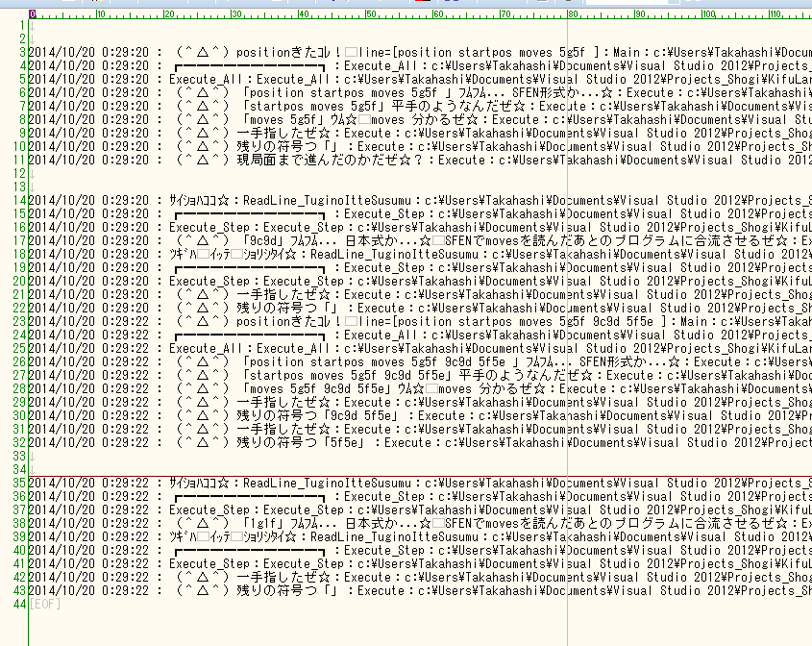Click the "「1g1f」ﾌﾑﾌﾑ..." text on line 38
Viewport: 812px width, 646px height.
[290, 524]
